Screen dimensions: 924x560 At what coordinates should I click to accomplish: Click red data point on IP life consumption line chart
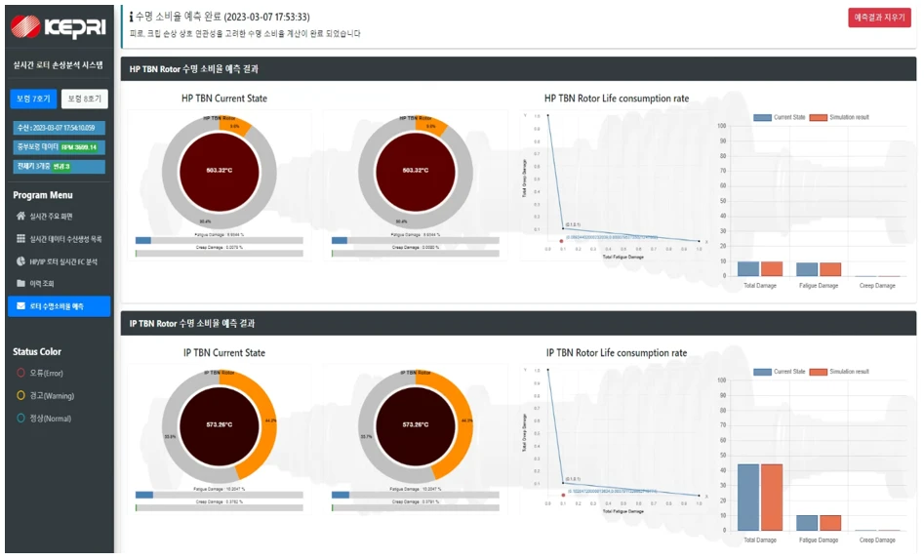click(x=563, y=496)
